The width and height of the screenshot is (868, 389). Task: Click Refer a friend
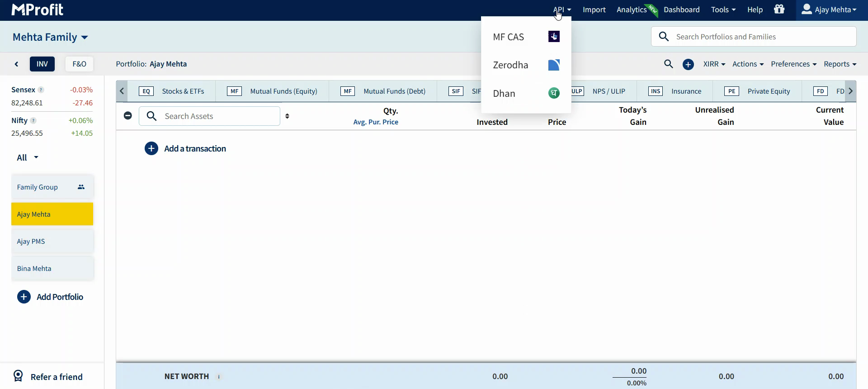pos(48,376)
